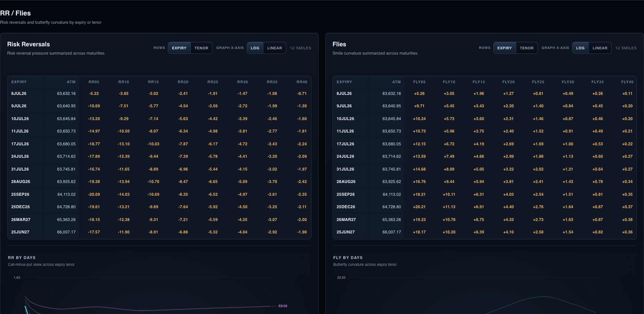Select 28AUG26 row in Risk Reversals table
This screenshot has height=314, width=644.
[x=159, y=181]
